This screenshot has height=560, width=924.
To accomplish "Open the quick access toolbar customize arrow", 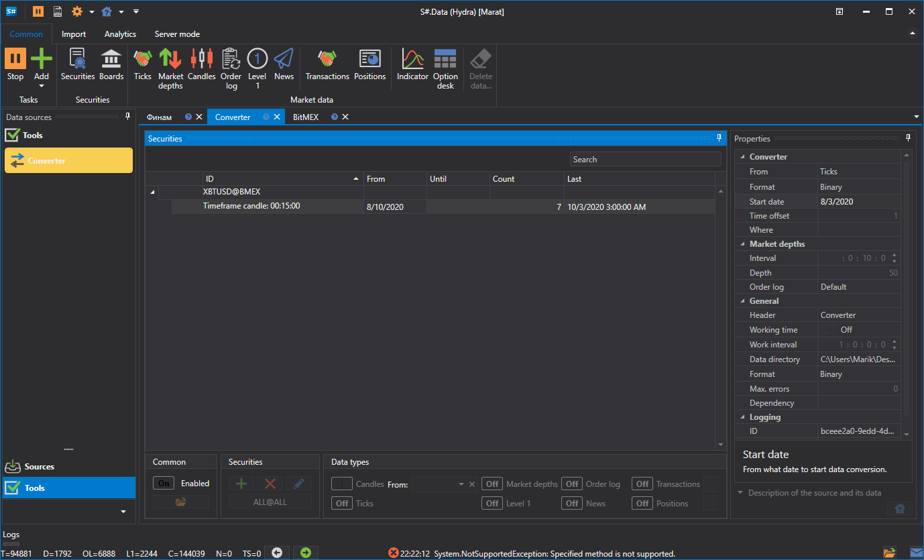I will pos(136,11).
